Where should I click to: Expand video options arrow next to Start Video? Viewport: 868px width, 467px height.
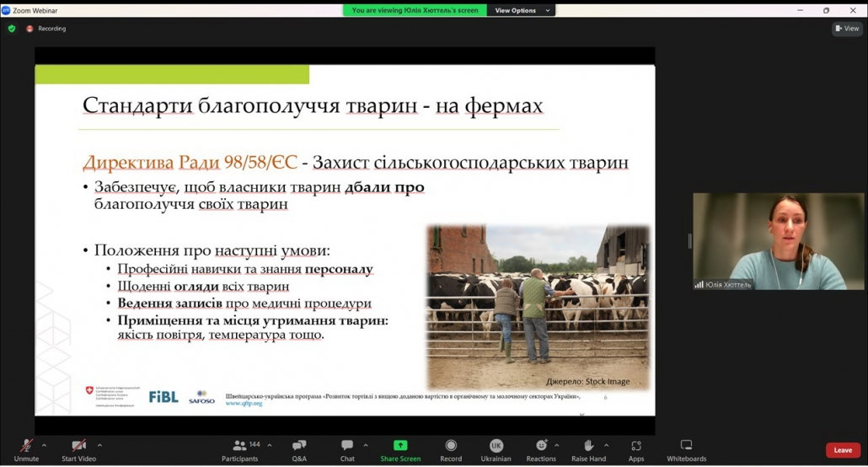pyautogui.click(x=99, y=445)
